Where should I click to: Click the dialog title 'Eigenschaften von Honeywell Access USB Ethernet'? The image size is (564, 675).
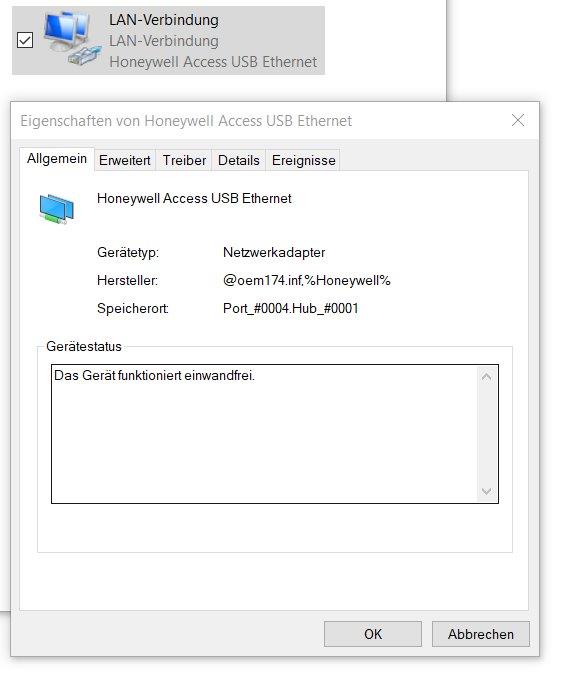coord(186,121)
